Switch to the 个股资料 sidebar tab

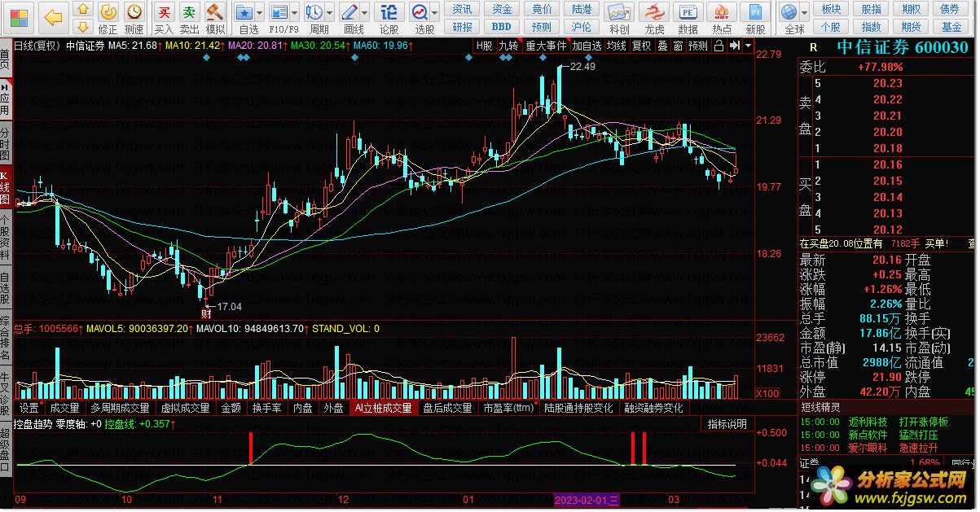[6, 236]
